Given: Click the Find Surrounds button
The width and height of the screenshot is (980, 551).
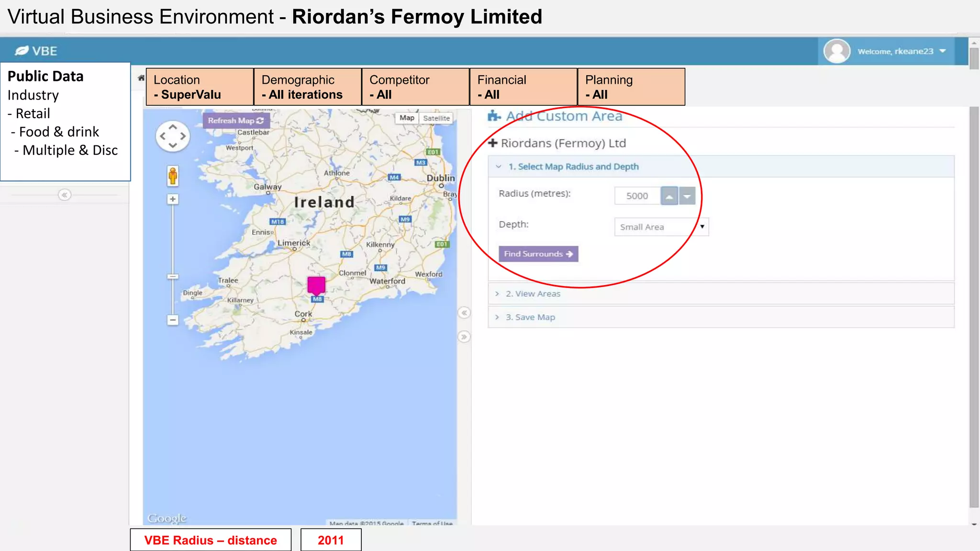Looking at the screenshot, I should tap(538, 254).
